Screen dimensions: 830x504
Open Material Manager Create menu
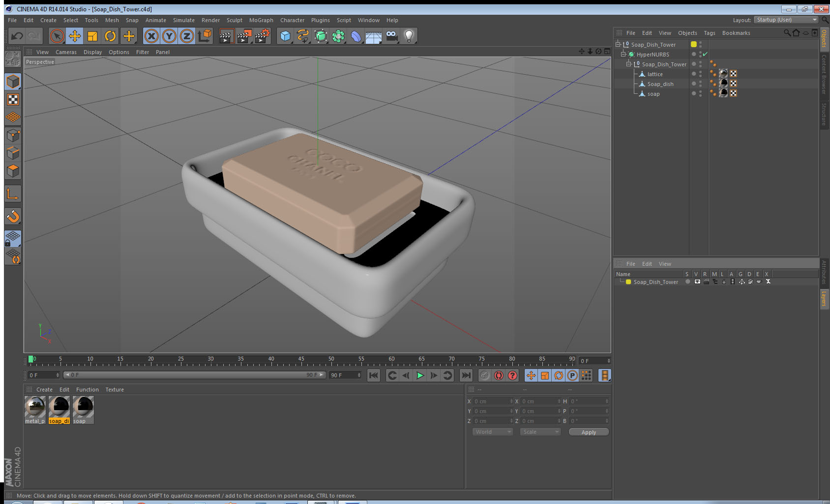(44, 390)
